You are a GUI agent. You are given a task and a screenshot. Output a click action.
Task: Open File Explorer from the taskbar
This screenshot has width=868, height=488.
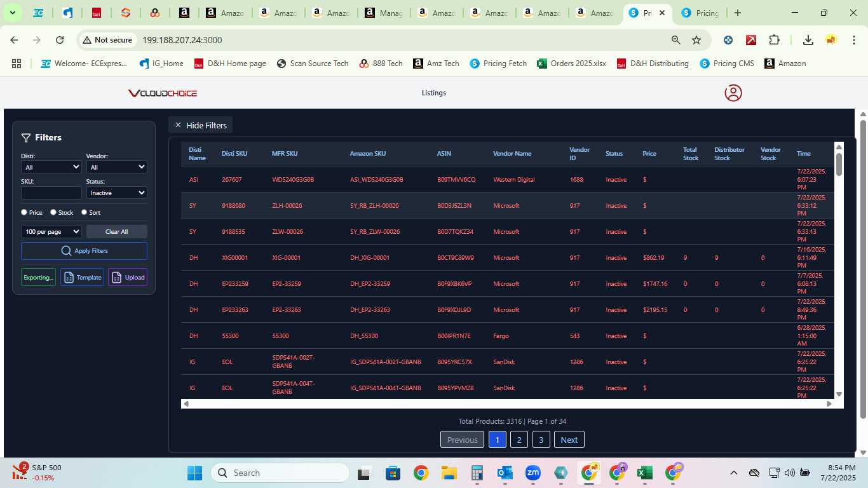tap(449, 473)
